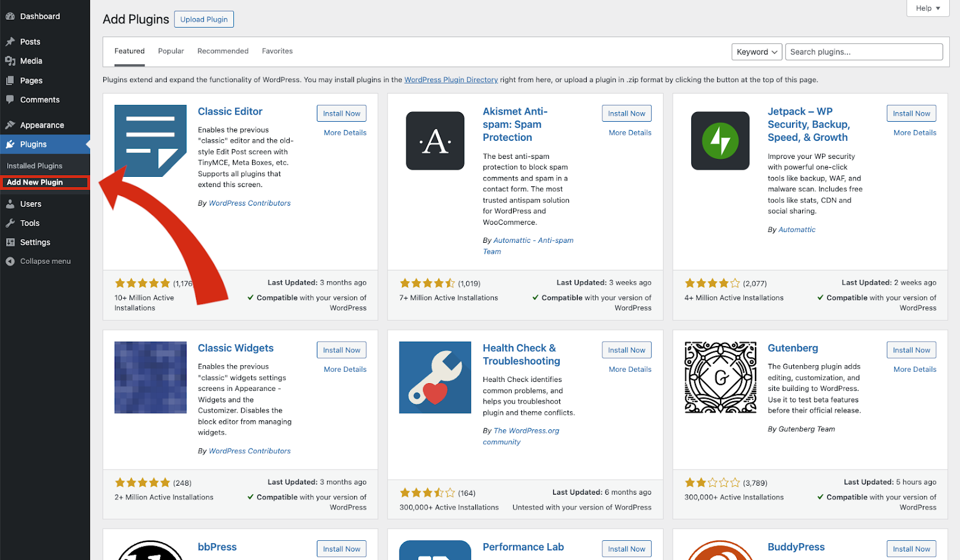The width and height of the screenshot is (960, 560).
Task: Click the Settings sliders icon
Action: point(10,242)
